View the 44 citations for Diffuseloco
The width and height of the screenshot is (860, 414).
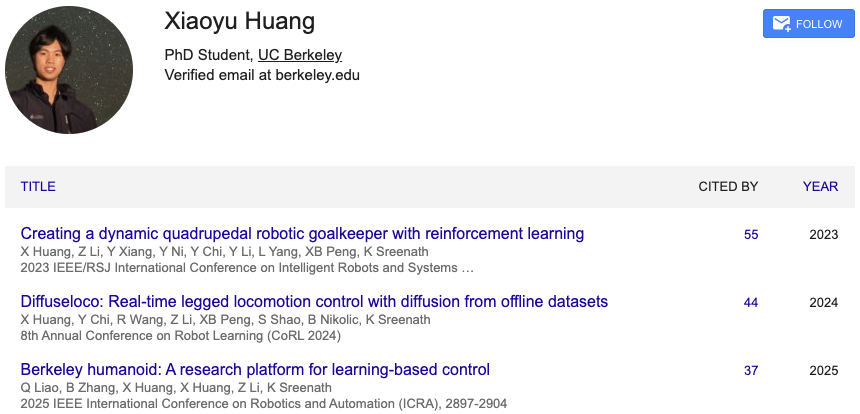click(751, 303)
